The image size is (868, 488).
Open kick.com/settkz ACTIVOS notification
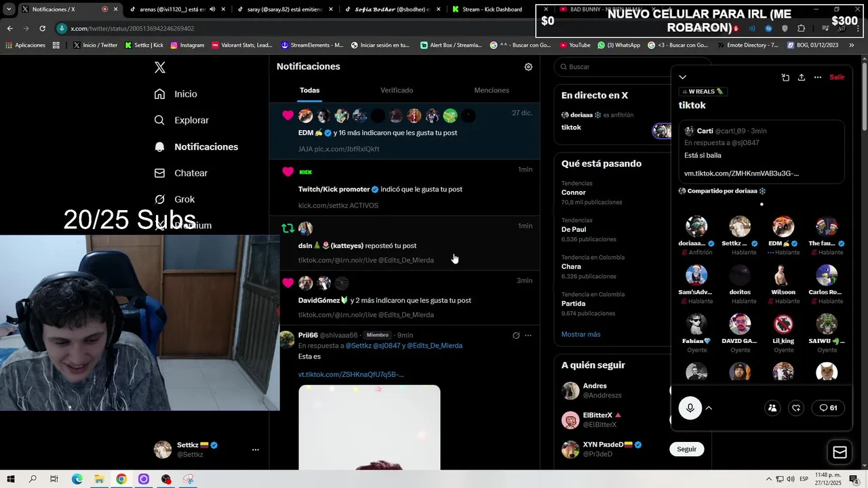coord(405,188)
